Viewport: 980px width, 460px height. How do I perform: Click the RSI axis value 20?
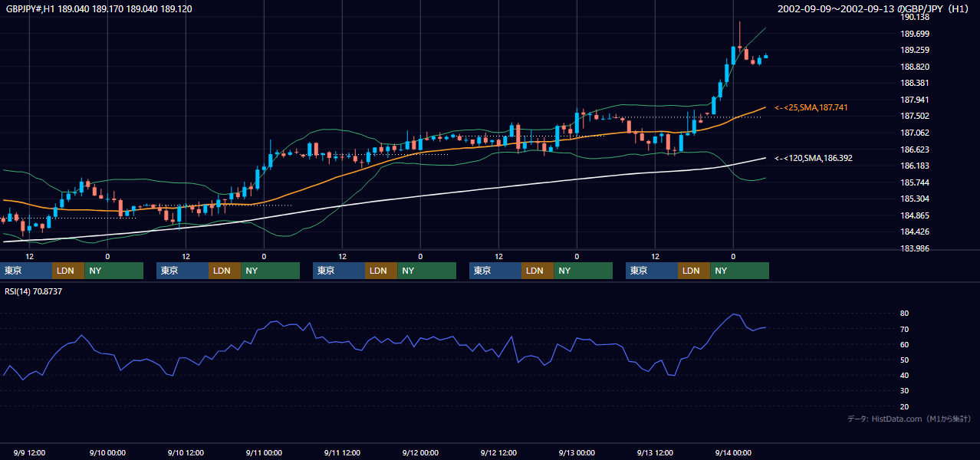(x=905, y=407)
